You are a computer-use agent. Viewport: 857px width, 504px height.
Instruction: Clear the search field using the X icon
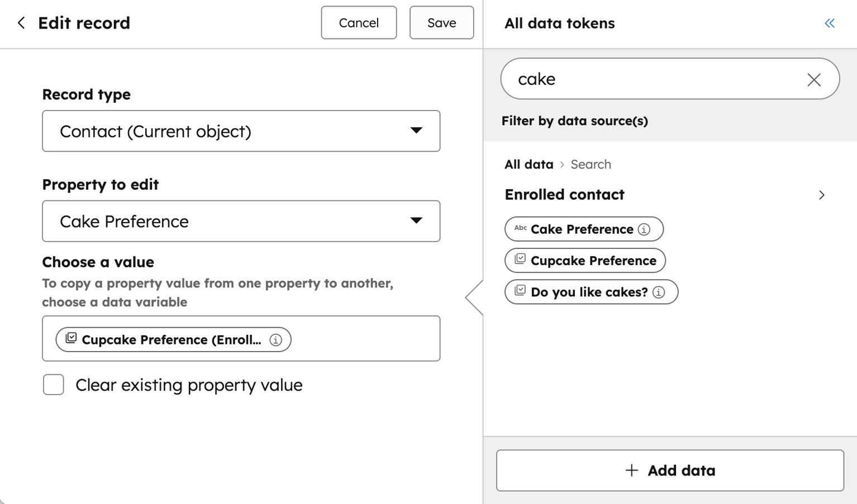[x=814, y=79]
